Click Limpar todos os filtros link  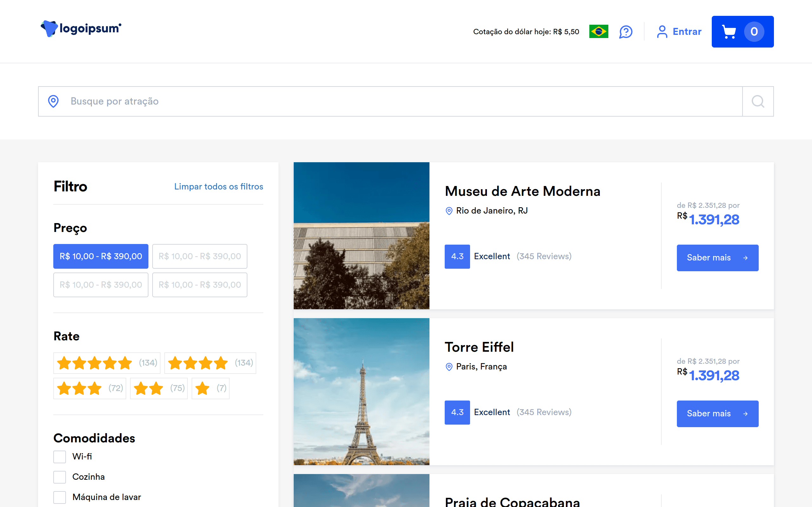click(x=219, y=186)
